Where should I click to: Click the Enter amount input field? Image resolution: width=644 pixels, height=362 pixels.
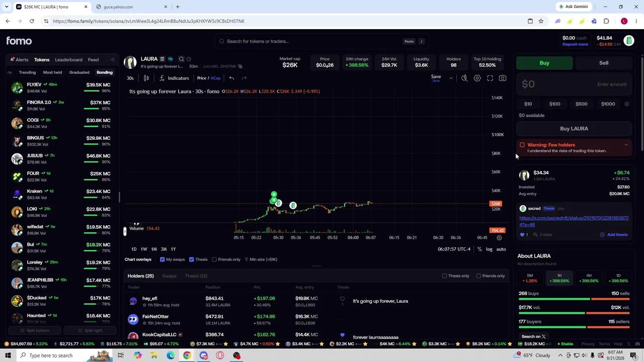(x=574, y=84)
